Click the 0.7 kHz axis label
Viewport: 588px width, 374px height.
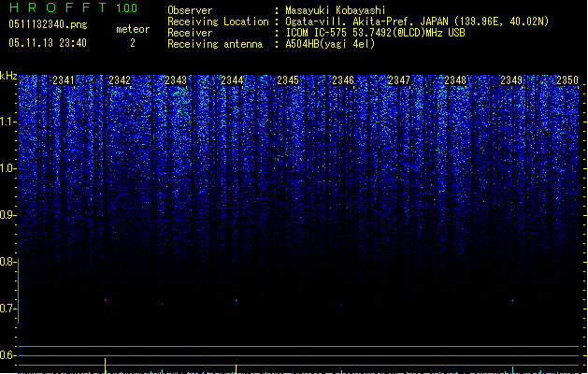click(x=7, y=309)
